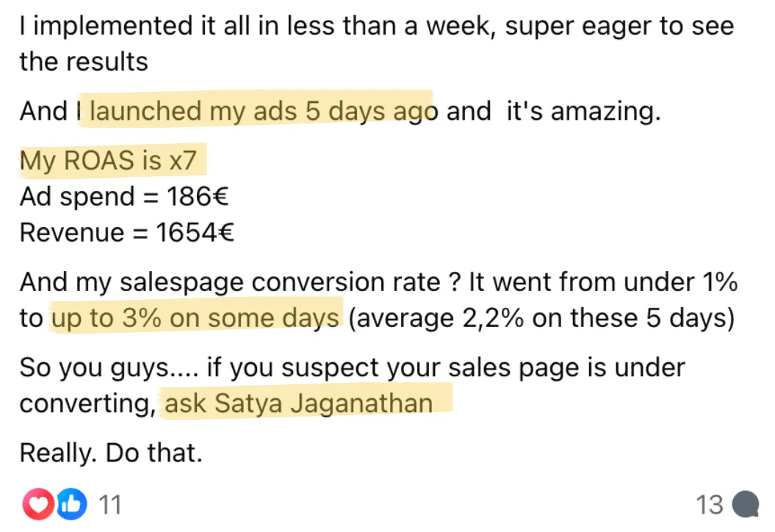Open the 11 reactions count

coord(109,505)
